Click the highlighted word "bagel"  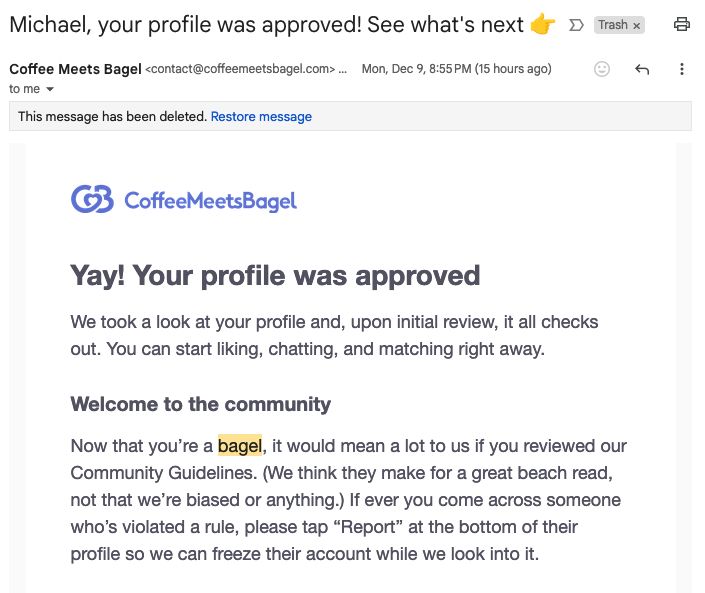pyautogui.click(x=240, y=445)
